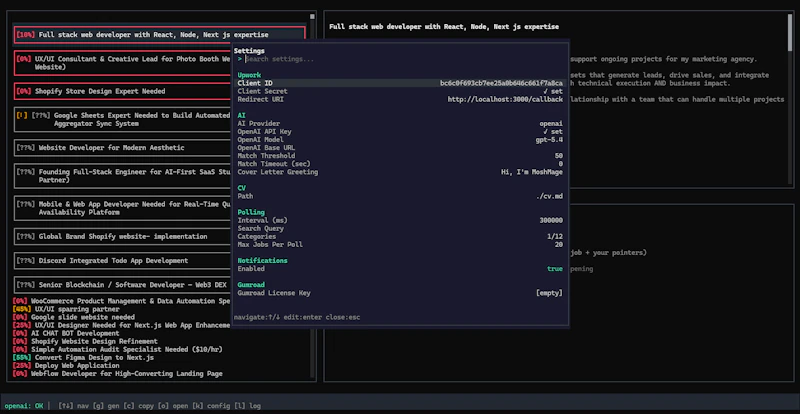Click the [c] copy shortcut in status bar

click(139, 406)
